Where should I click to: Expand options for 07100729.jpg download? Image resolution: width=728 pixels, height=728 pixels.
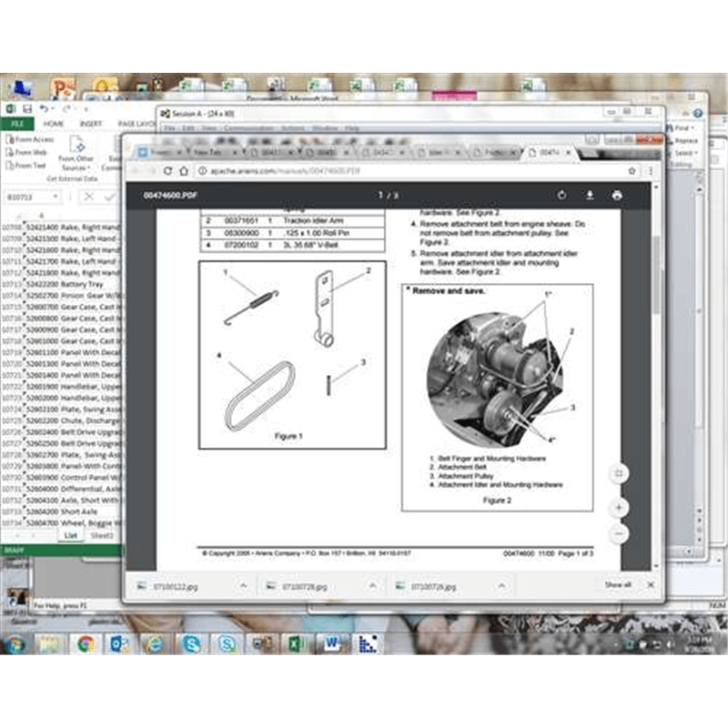[x=504, y=587]
